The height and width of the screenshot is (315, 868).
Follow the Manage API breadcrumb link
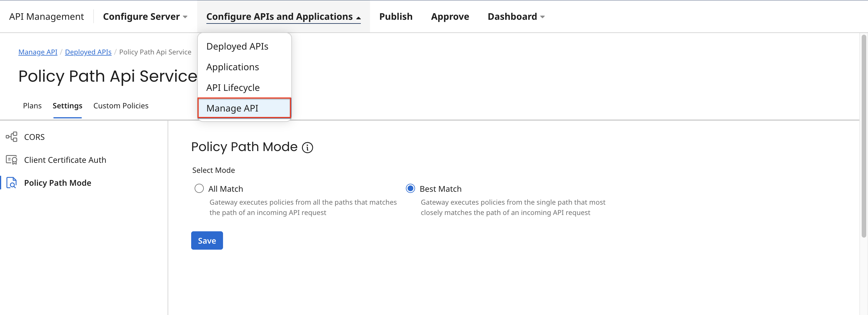38,52
